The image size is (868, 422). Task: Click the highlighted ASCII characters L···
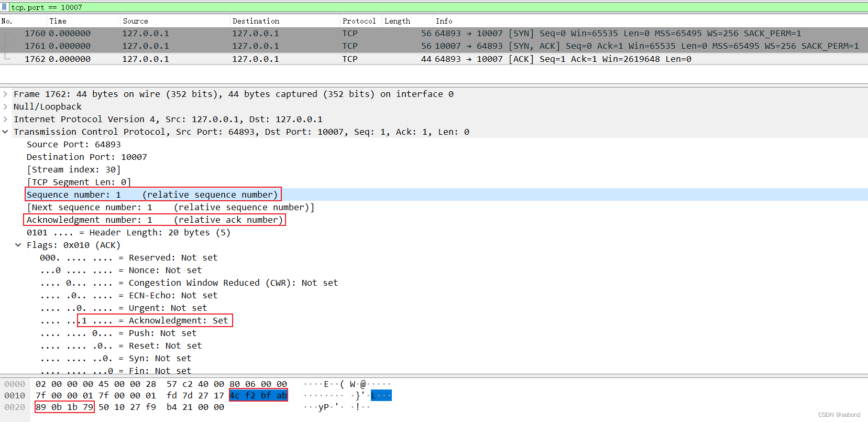point(381,396)
